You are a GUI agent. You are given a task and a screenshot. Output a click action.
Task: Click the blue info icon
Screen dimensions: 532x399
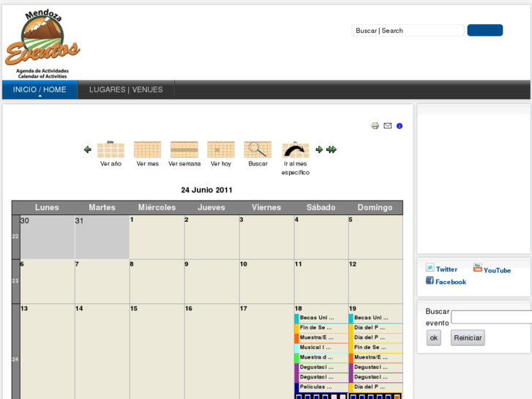tap(400, 126)
